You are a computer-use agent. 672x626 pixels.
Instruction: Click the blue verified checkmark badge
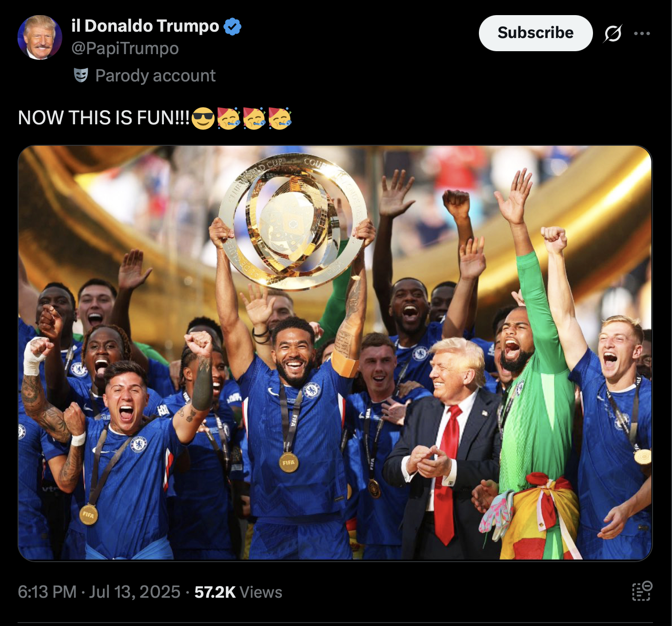point(233,26)
